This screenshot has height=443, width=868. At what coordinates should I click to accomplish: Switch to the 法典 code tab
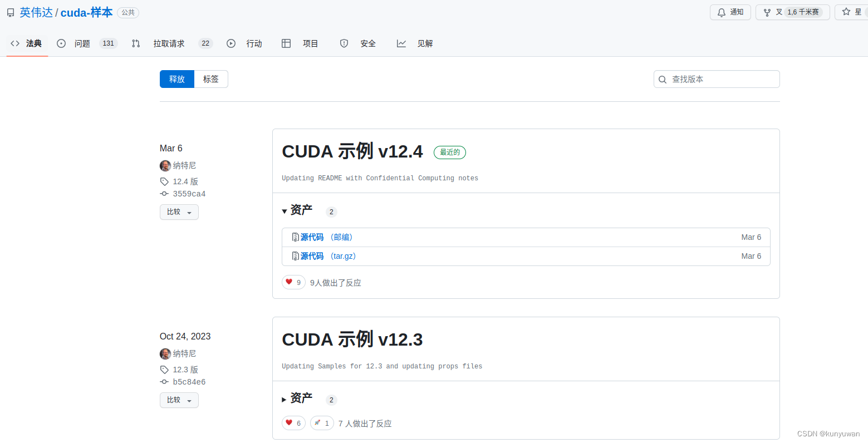[x=27, y=43]
